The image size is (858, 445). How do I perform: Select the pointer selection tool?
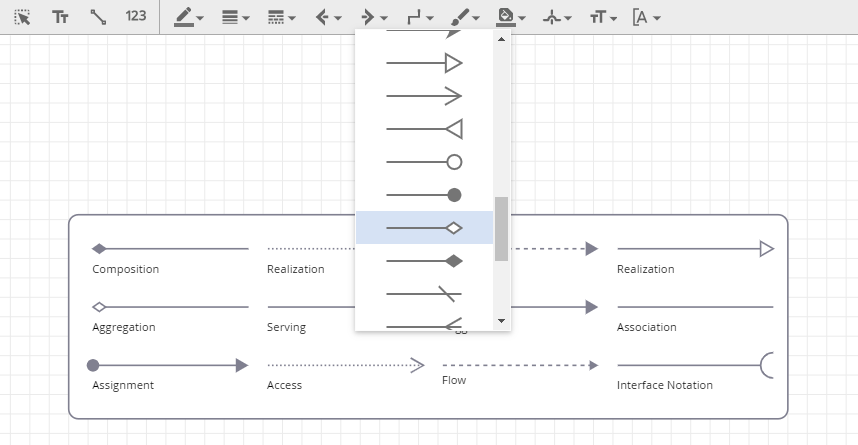(x=22, y=17)
